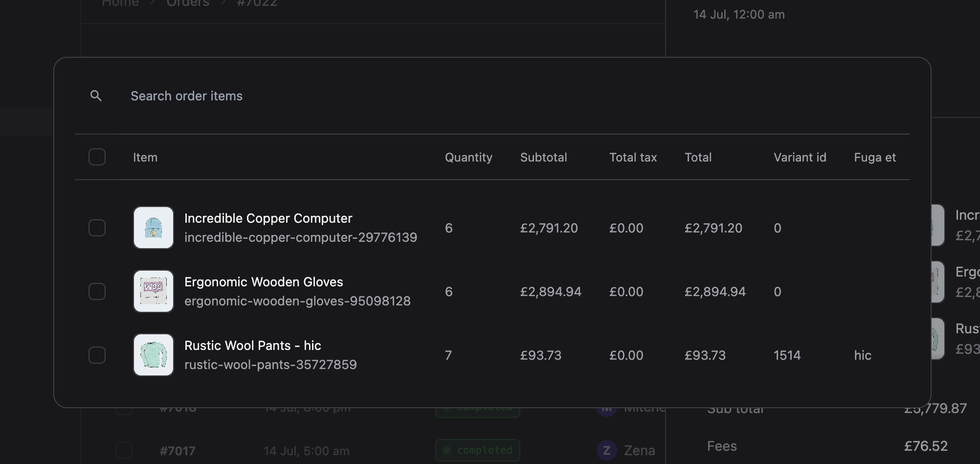Check the Ergonomic Wooden Gloves row
Image resolution: width=980 pixels, height=464 pixels.
[x=97, y=291]
